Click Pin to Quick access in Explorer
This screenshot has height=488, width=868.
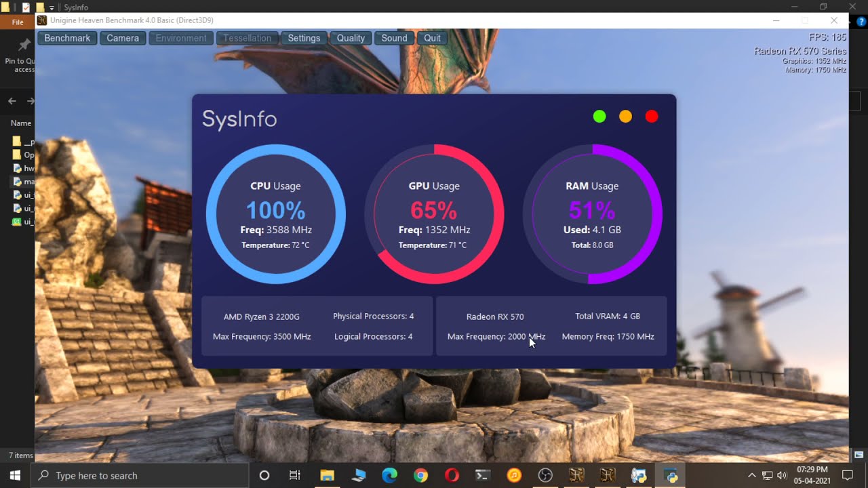coord(20,56)
